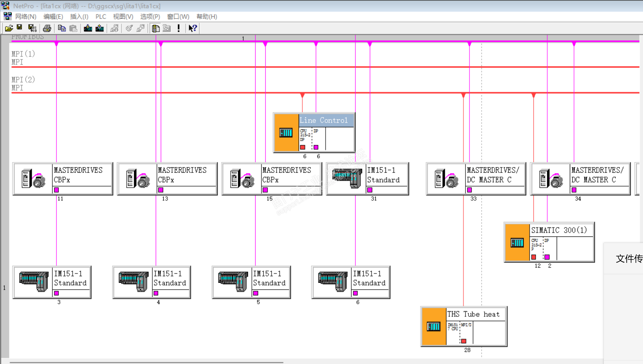Viewport: 643px width, 364px height.
Task: Select the SIMATIC 300(1) station
Action: 559,230
